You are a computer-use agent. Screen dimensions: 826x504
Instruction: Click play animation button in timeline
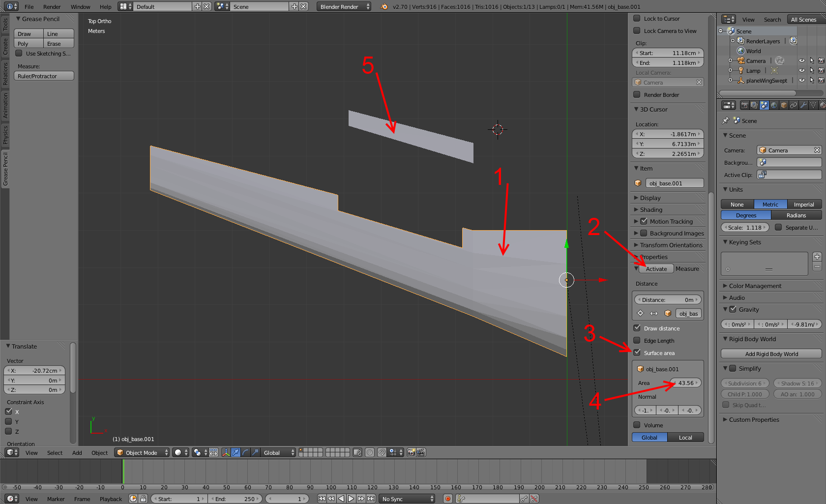pos(351,499)
